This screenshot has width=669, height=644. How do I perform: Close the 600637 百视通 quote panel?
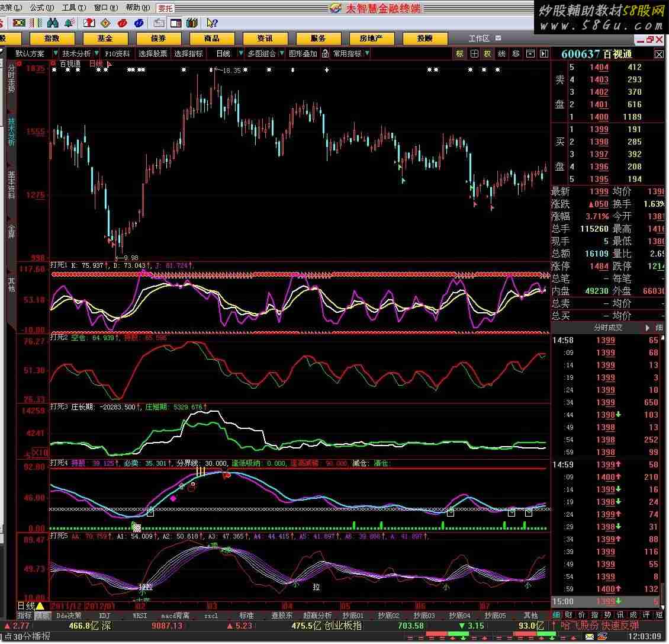click(659, 55)
